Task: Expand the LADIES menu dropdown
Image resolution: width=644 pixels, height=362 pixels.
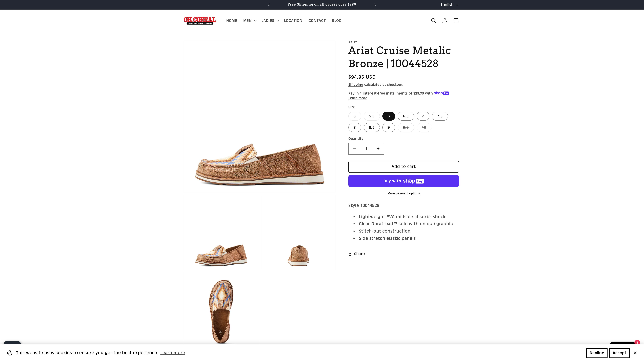Action: click(270, 21)
